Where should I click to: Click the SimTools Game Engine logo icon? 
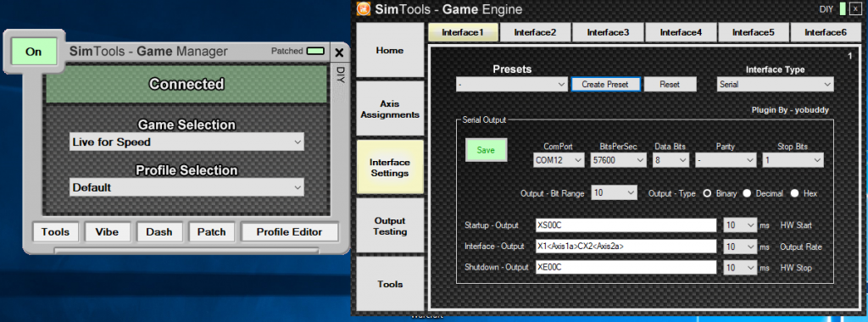pos(363,8)
